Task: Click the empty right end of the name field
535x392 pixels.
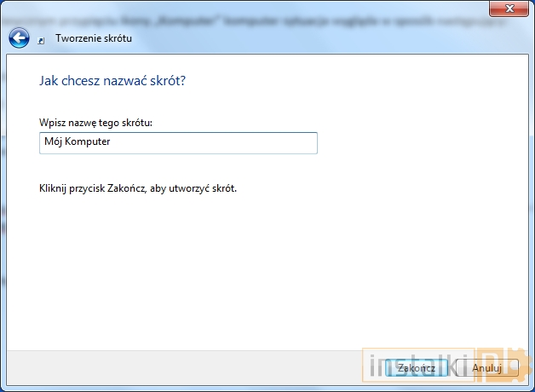Action: click(x=256, y=142)
